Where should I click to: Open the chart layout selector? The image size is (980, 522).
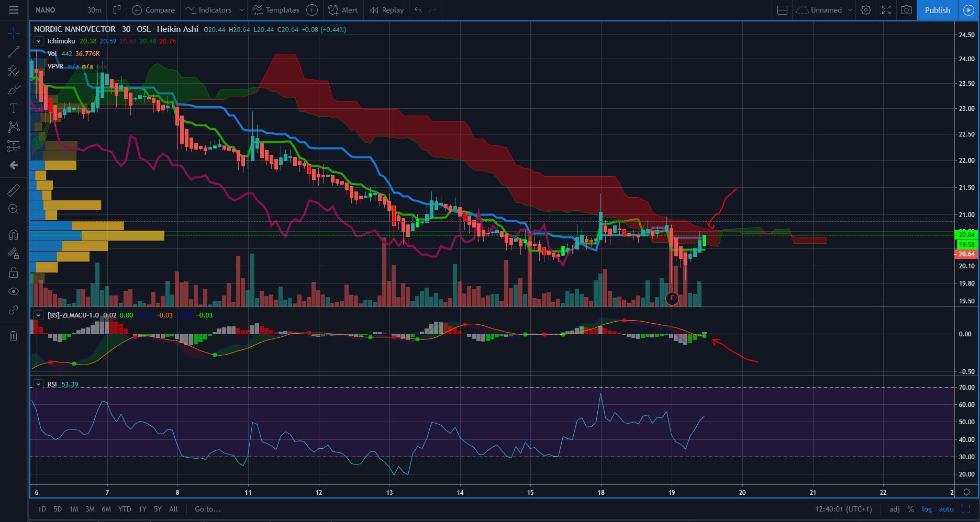[x=782, y=10]
